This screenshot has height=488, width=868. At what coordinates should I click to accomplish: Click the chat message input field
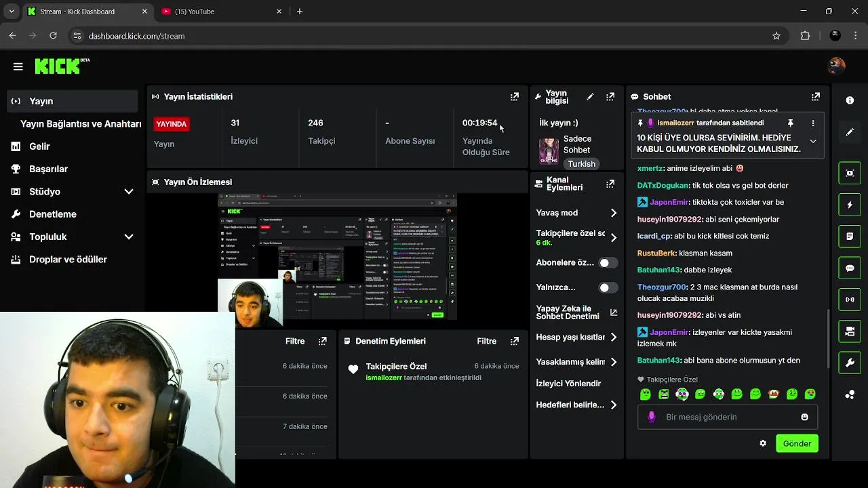tap(727, 417)
